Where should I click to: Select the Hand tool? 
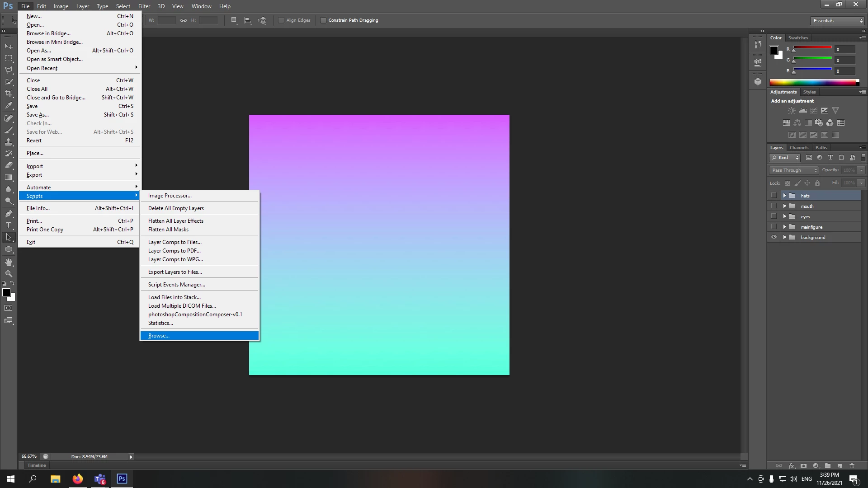point(9,262)
